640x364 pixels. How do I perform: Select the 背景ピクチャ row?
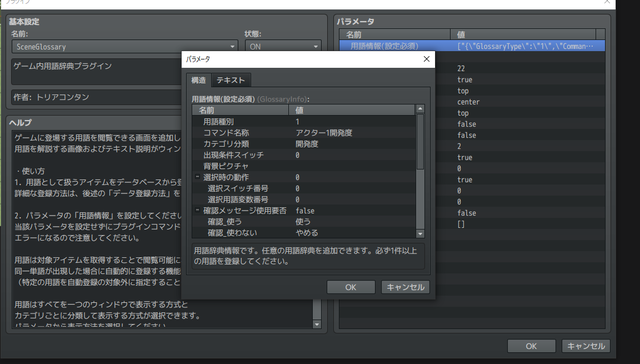point(304,166)
